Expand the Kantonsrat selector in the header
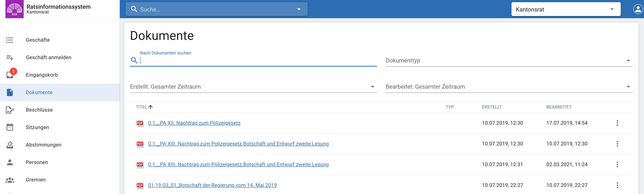The image size is (644, 194). pos(566,9)
